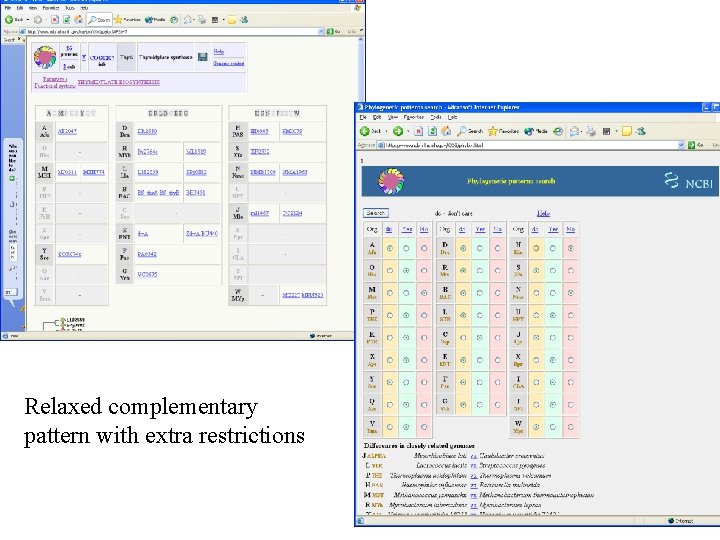Open Edit menu in Phylogenetic patterns search window
This screenshot has height=540, width=720.
tap(377, 118)
